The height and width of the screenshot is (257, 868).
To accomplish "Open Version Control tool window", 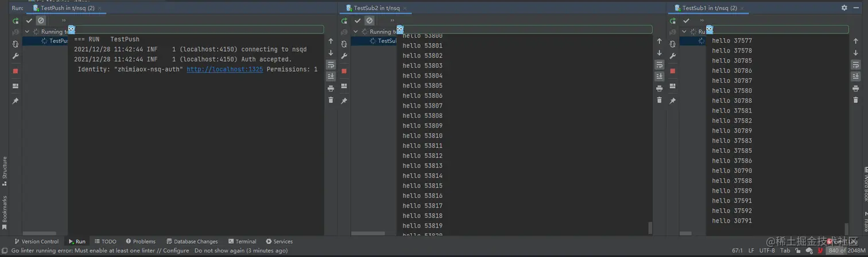I will pos(37,241).
